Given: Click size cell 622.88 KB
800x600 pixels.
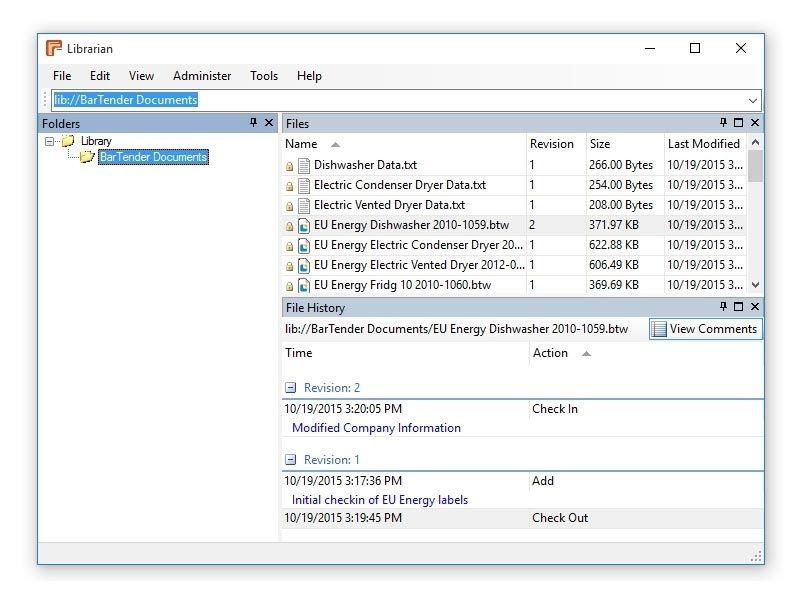Looking at the screenshot, I should coord(614,245).
